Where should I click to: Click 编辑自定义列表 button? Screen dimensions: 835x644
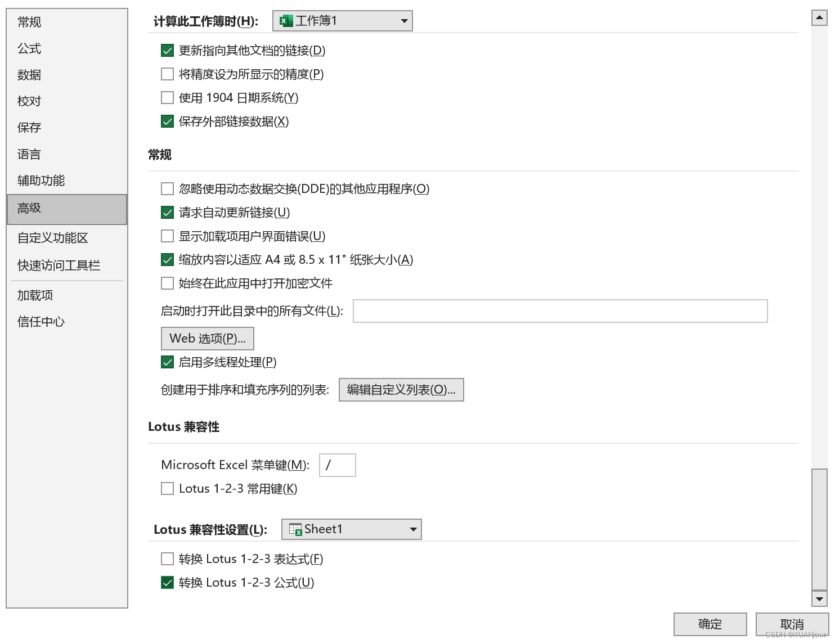click(401, 390)
